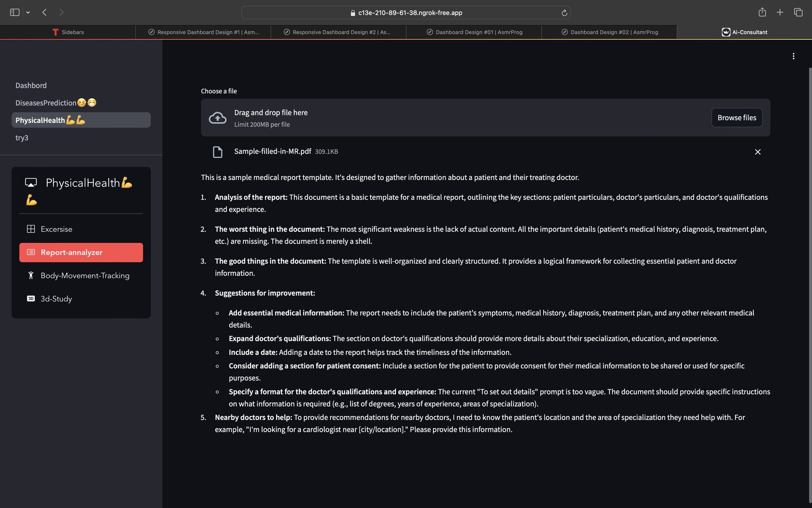Go to the Dashbord page link
The width and height of the screenshot is (812, 508).
point(31,85)
